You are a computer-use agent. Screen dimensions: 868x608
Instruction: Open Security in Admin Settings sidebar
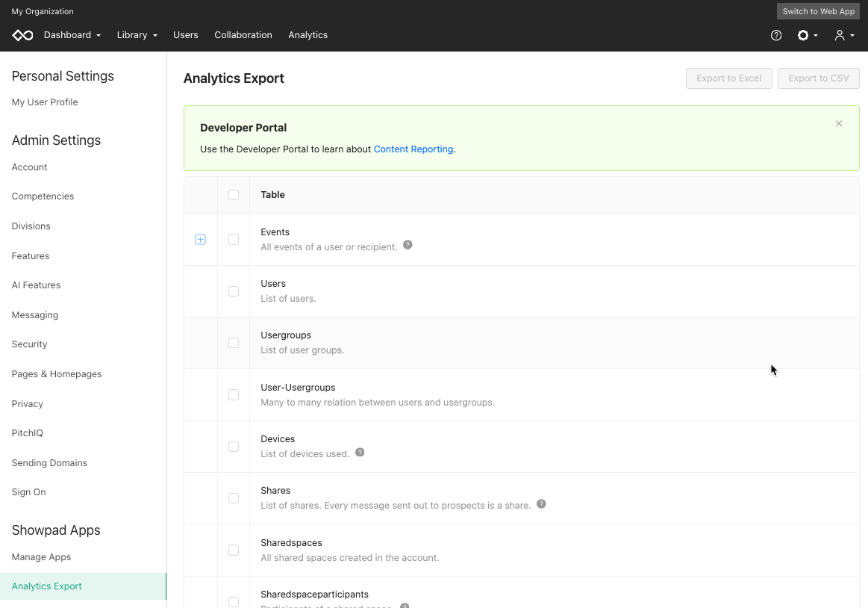point(29,344)
